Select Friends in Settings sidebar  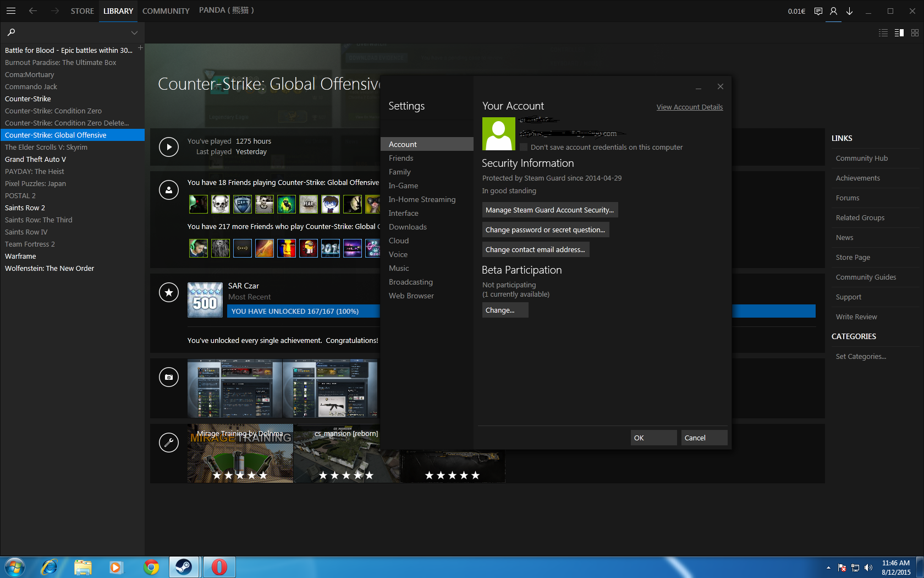click(427, 158)
